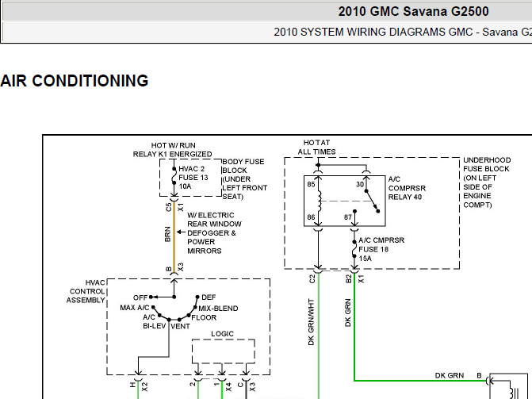Click the vertical 'DK GRN/WHT' wire label
The image size is (532, 399).
311,322
